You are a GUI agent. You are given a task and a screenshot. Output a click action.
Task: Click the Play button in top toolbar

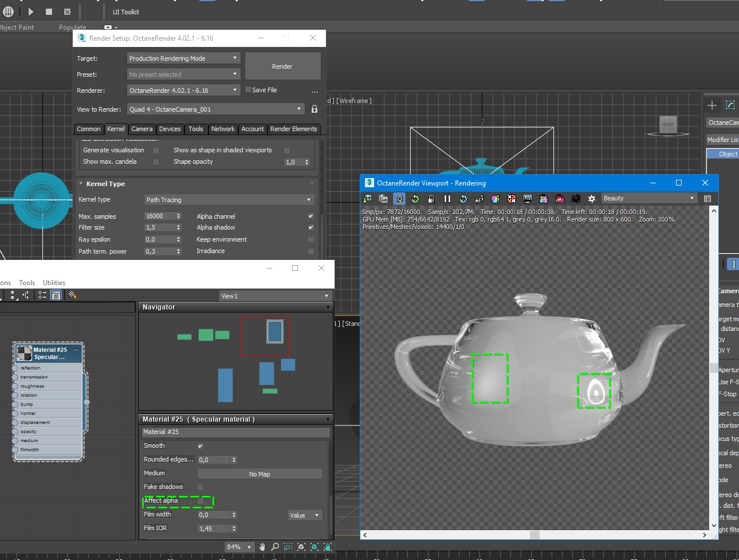click(x=31, y=11)
